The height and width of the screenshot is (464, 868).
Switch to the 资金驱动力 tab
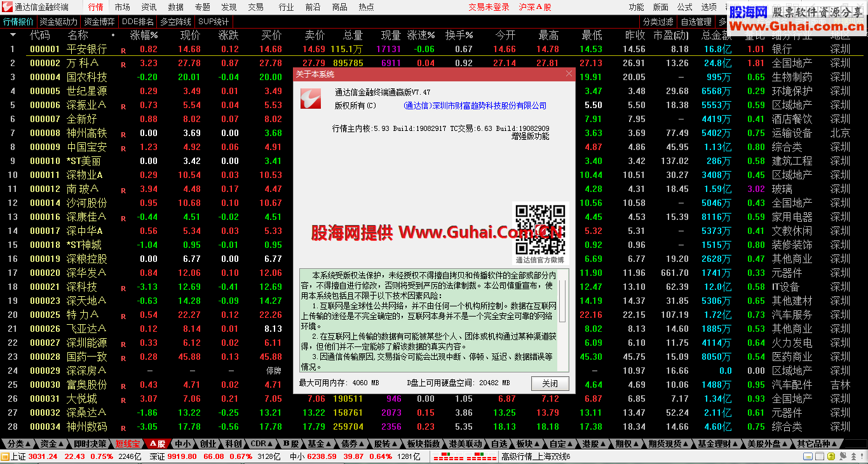tap(58, 22)
